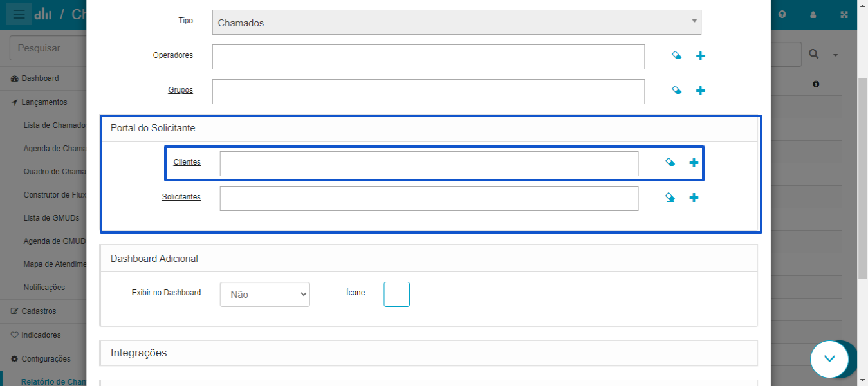Screen dimensions: 868x386
Task: Click the Clientes label link
Action: click(x=187, y=162)
